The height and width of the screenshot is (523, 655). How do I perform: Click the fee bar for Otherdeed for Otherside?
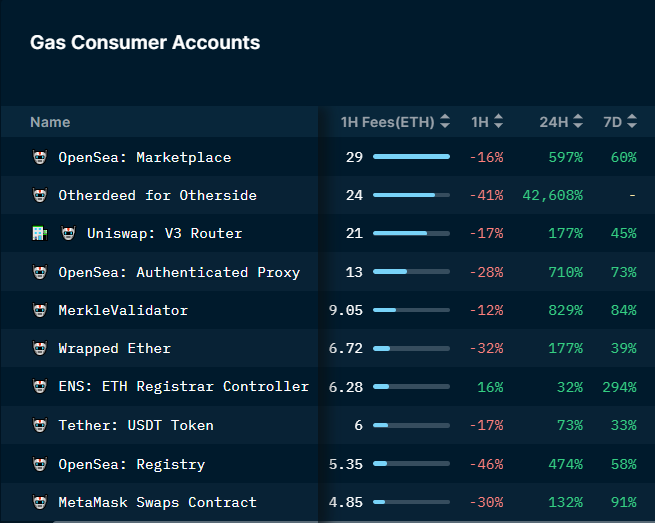coord(411,195)
